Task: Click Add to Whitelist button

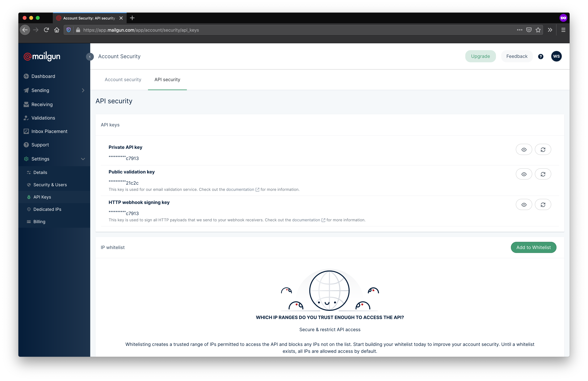Action: [534, 247]
